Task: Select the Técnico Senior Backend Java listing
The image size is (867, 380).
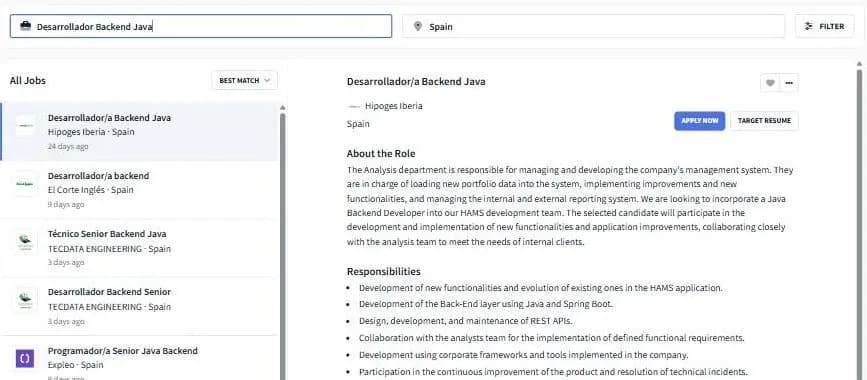Action: [x=139, y=248]
